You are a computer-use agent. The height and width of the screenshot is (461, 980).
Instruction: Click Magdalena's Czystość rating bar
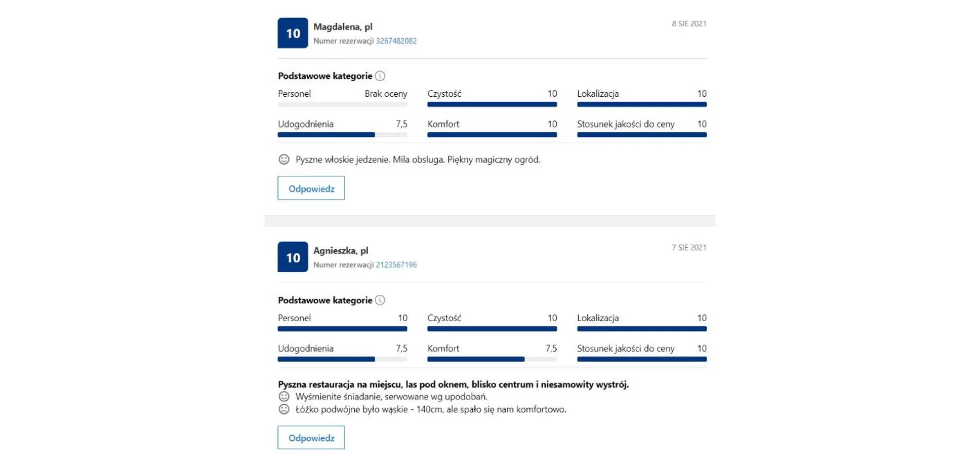pos(492,104)
